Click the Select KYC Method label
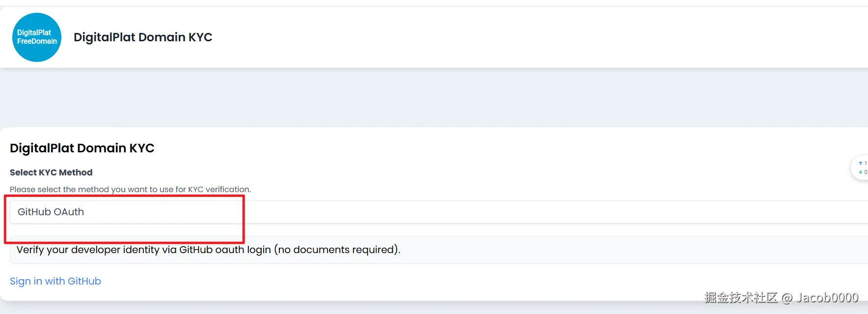Screen dimensions: 868x314 (x=51, y=172)
